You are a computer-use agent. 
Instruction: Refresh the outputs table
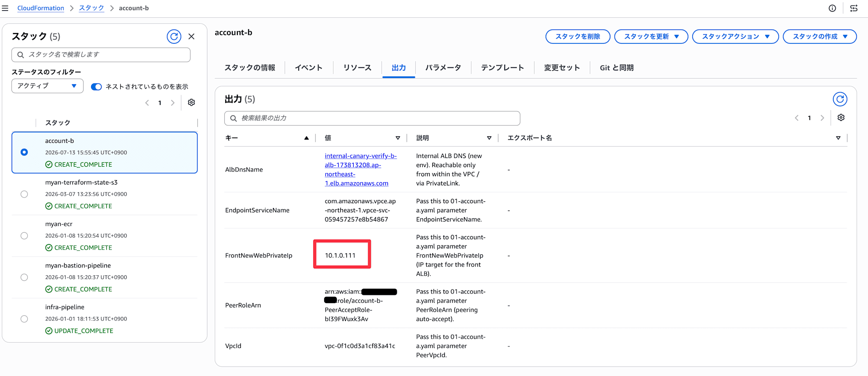tap(840, 99)
